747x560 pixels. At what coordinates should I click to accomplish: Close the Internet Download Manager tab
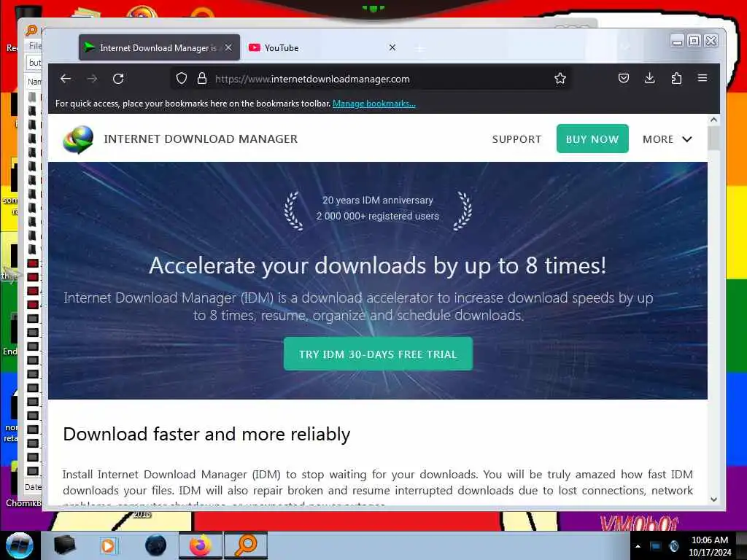[x=228, y=47]
